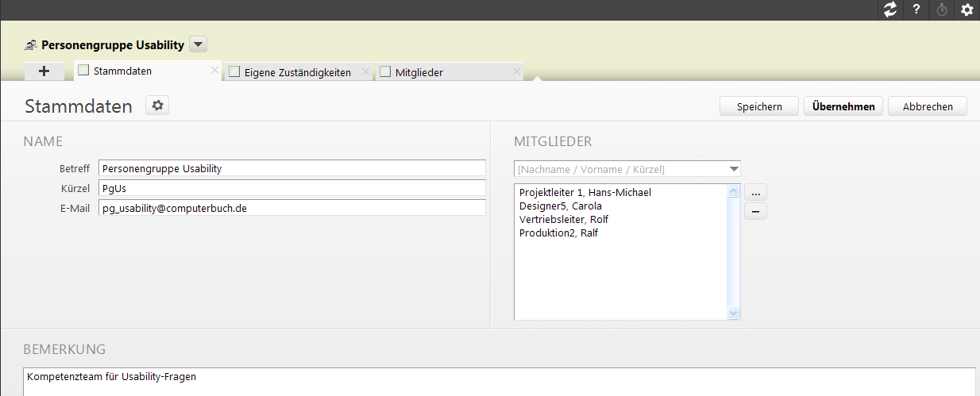Add a new tab with plus button

[44, 71]
